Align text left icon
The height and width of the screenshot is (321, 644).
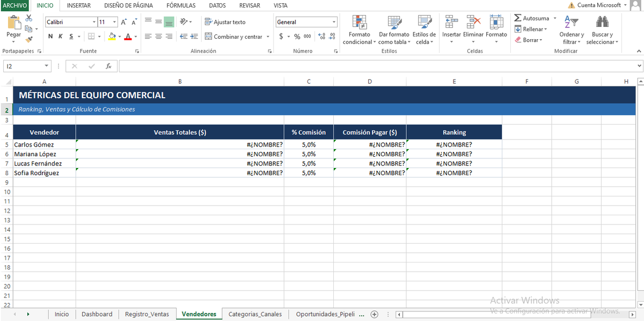(x=149, y=37)
